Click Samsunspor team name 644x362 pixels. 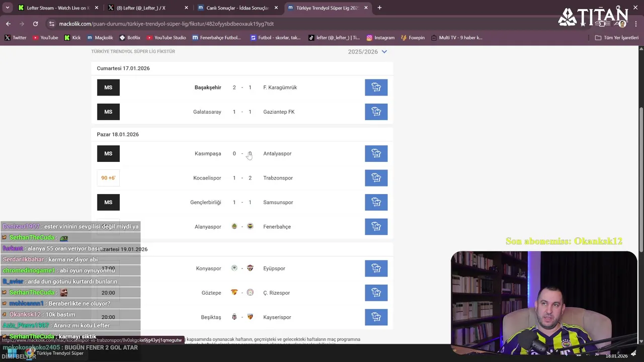(x=278, y=202)
